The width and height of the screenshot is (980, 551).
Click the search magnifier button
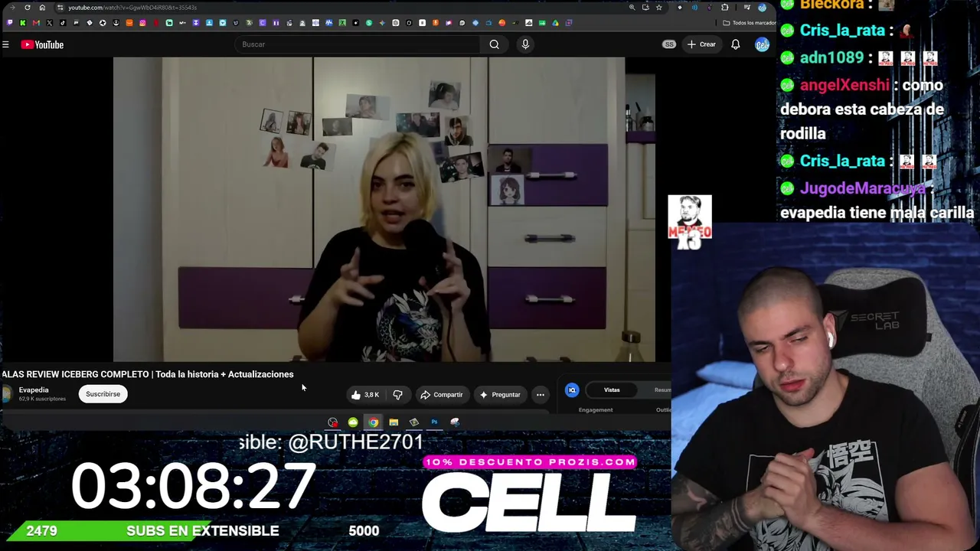(x=495, y=44)
